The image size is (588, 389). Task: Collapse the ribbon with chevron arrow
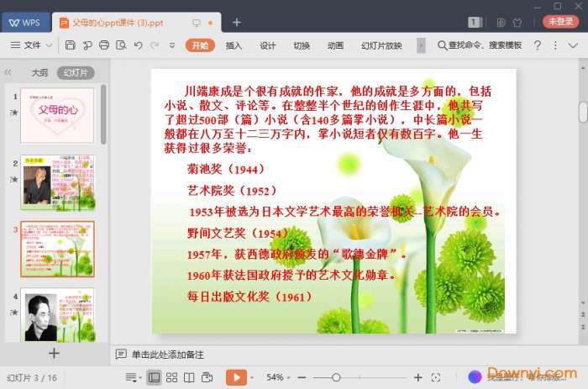(573, 45)
